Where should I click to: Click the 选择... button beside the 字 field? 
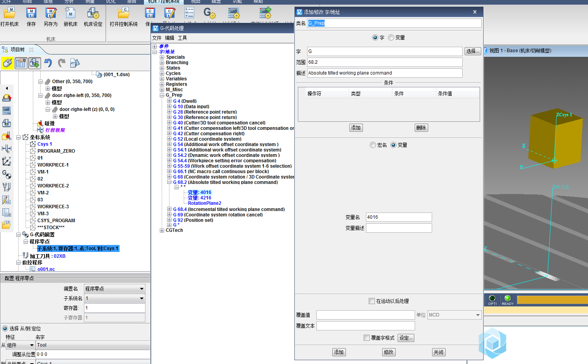point(473,51)
